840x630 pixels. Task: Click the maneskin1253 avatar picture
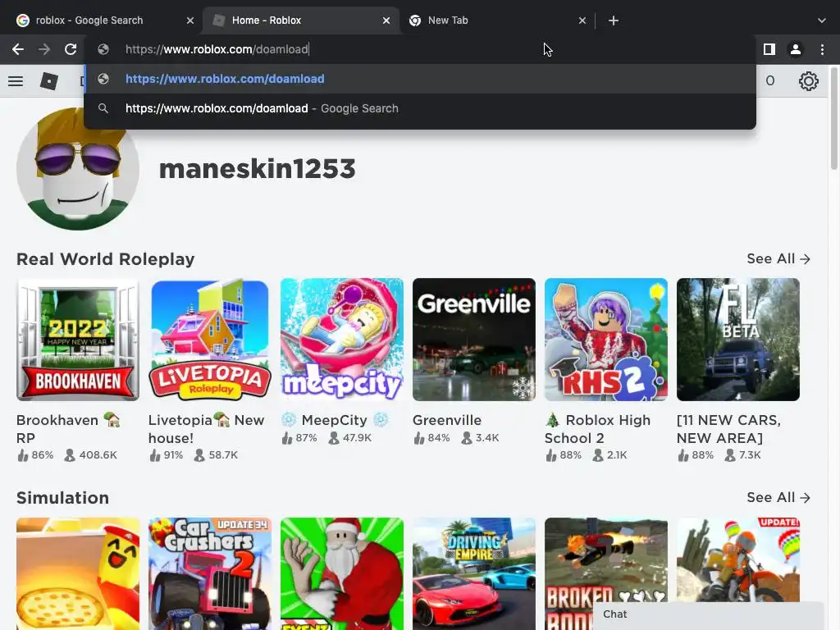click(x=78, y=169)
